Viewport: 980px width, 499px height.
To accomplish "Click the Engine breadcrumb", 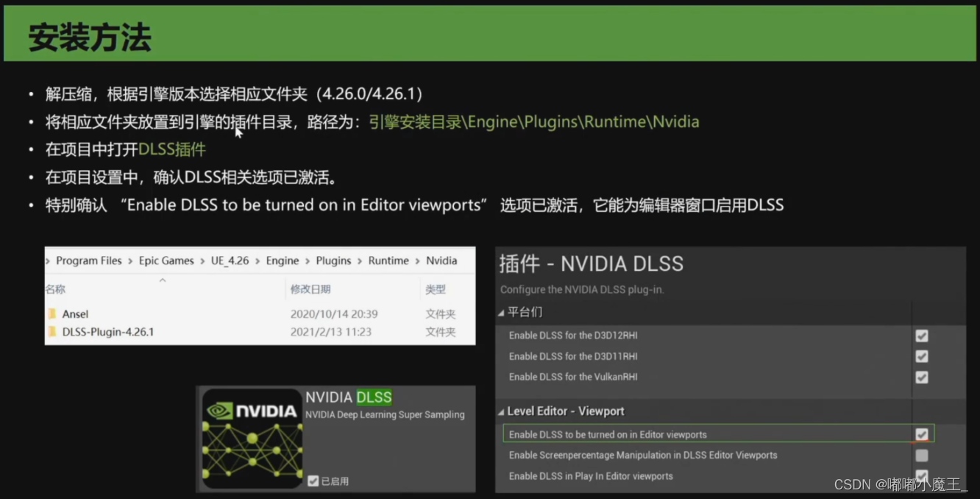I will tap(283, 261).
